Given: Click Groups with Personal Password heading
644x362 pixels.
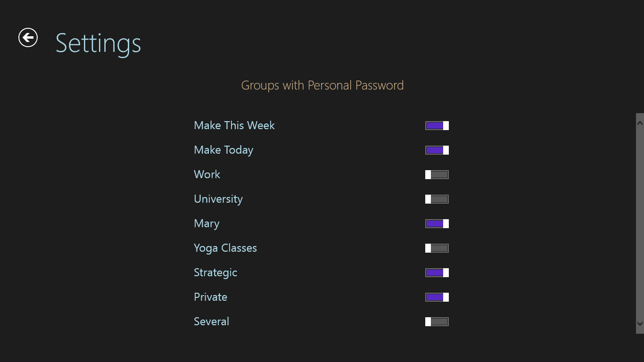Looking at the screenshot, I should pos(322,85).
